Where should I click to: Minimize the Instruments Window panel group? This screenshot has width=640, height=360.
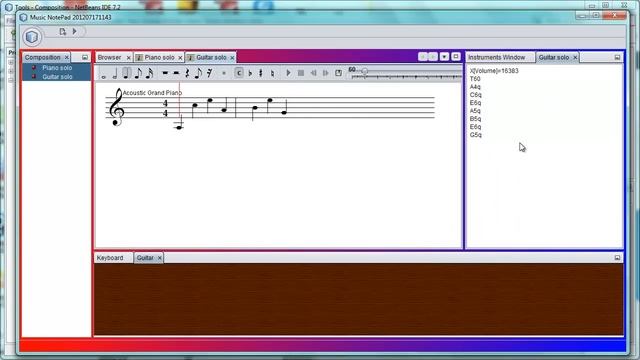(617, 58)
